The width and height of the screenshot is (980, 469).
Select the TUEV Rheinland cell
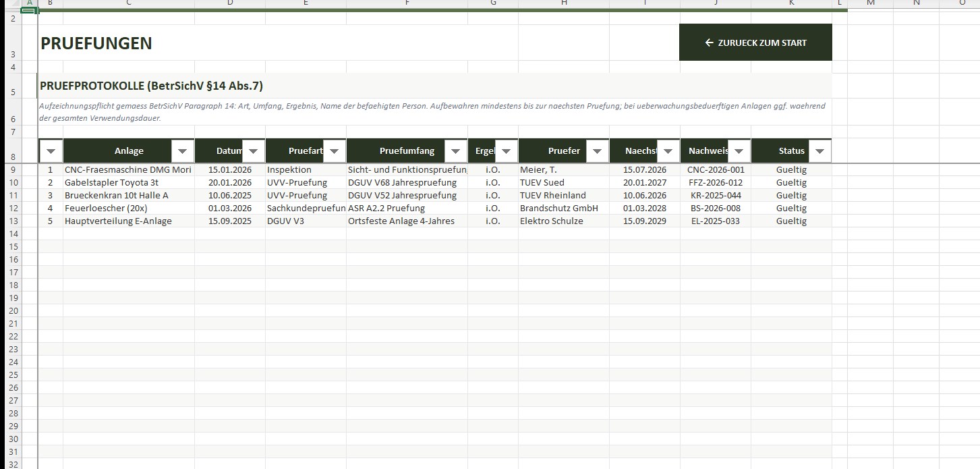563,196
